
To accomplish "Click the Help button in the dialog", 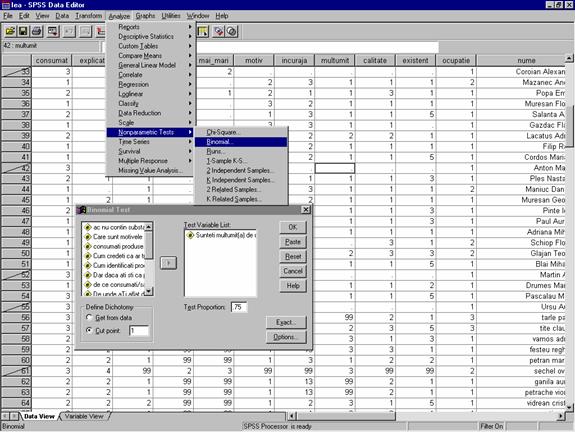I will coord(293,286).
